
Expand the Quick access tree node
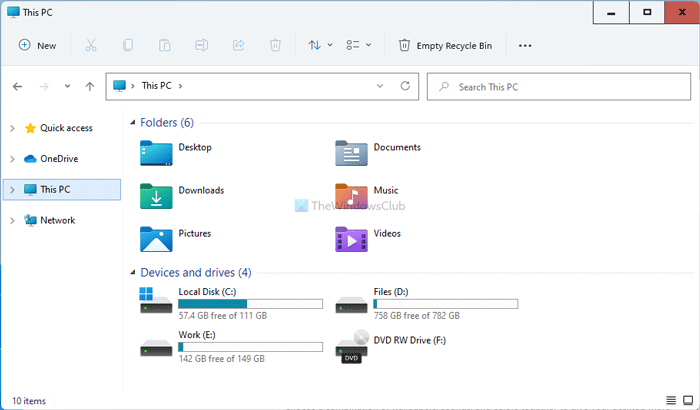click(12, 128)
